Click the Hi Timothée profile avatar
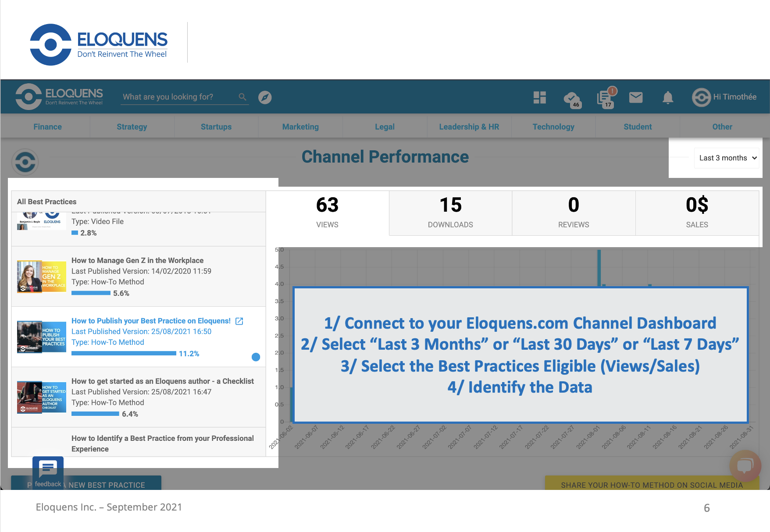 pyautogui.click(x=701, y=97)
